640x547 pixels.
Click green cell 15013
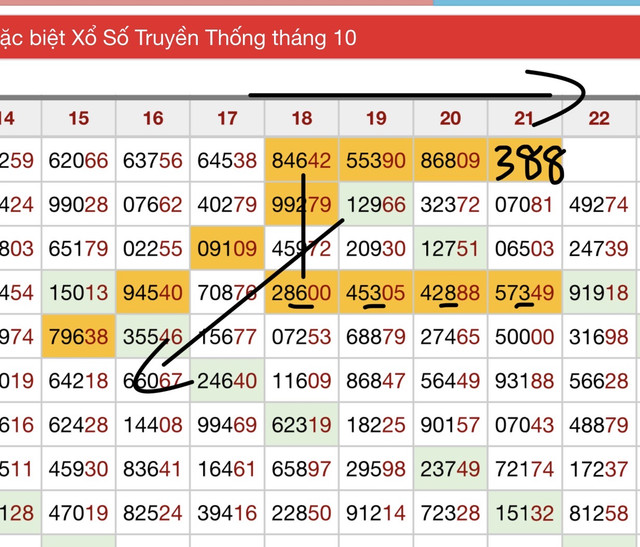[78, 292]
